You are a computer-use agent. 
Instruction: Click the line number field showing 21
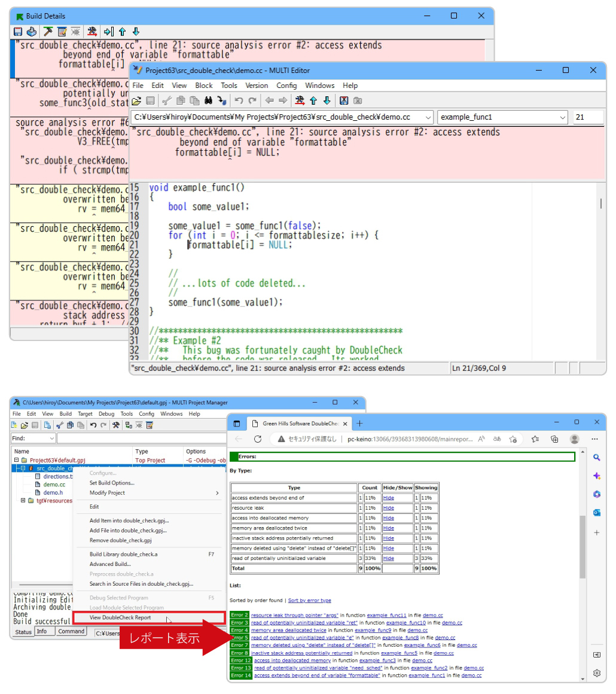588,117
